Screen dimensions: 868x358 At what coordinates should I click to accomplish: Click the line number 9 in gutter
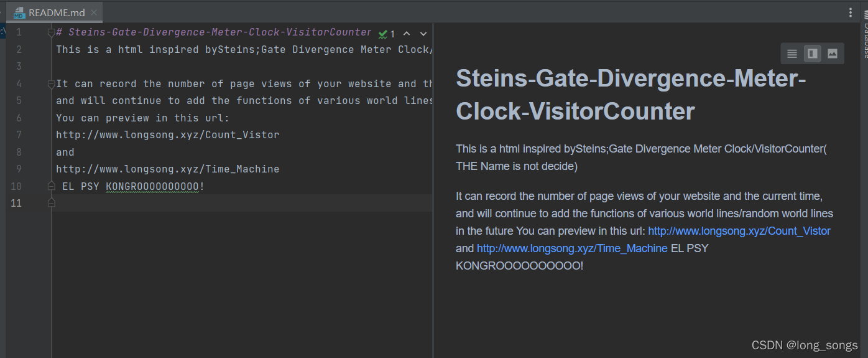click(19, 169)
